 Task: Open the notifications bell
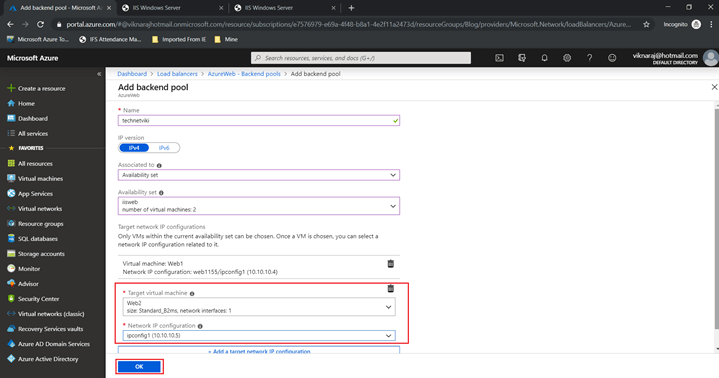(x=544, y=58)
